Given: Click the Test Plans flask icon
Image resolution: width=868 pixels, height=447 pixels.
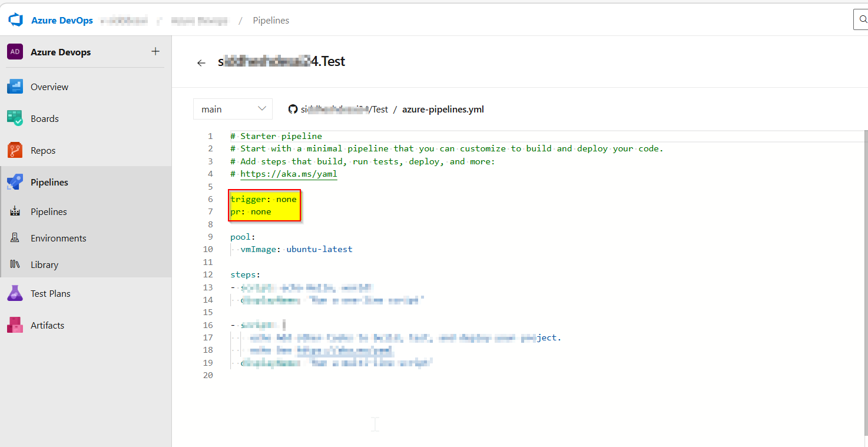Looking at the screenshot, I should click(x=15, y=293).
